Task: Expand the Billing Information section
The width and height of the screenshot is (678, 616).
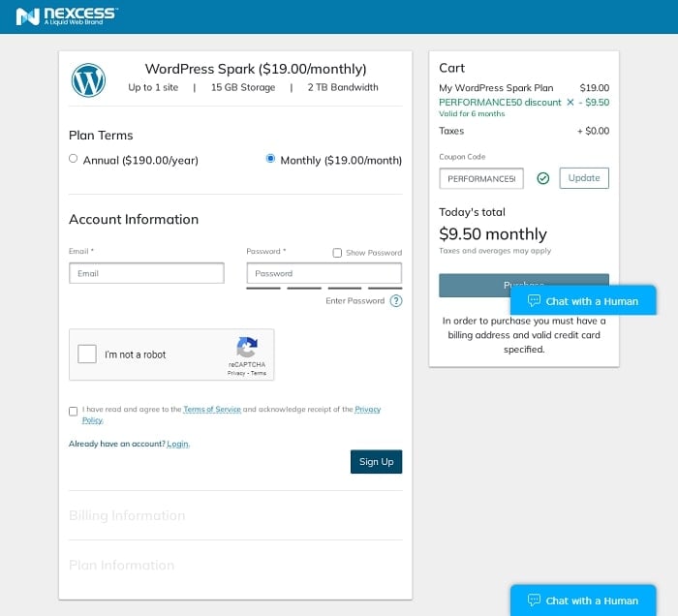Action: 127,515
